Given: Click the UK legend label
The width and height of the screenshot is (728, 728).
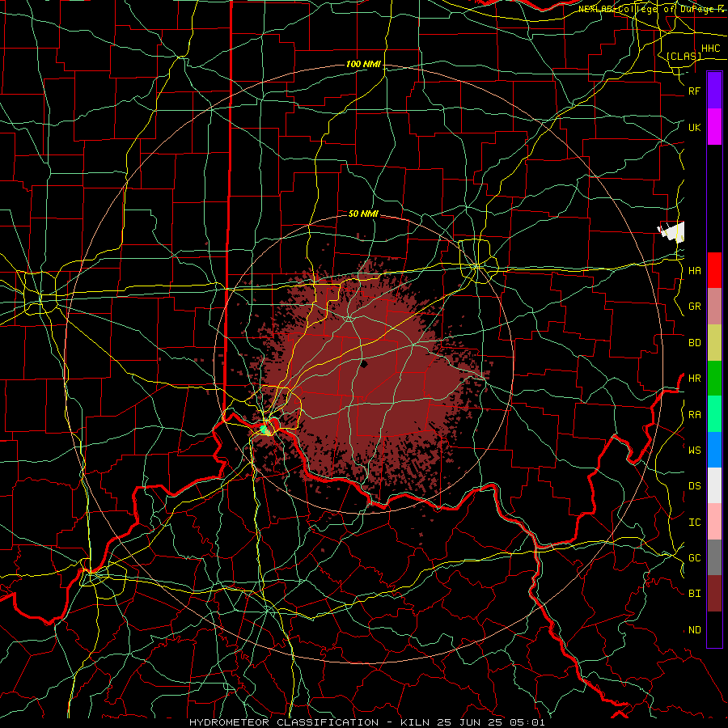Looking at the screenshot, I should [695, 127].
